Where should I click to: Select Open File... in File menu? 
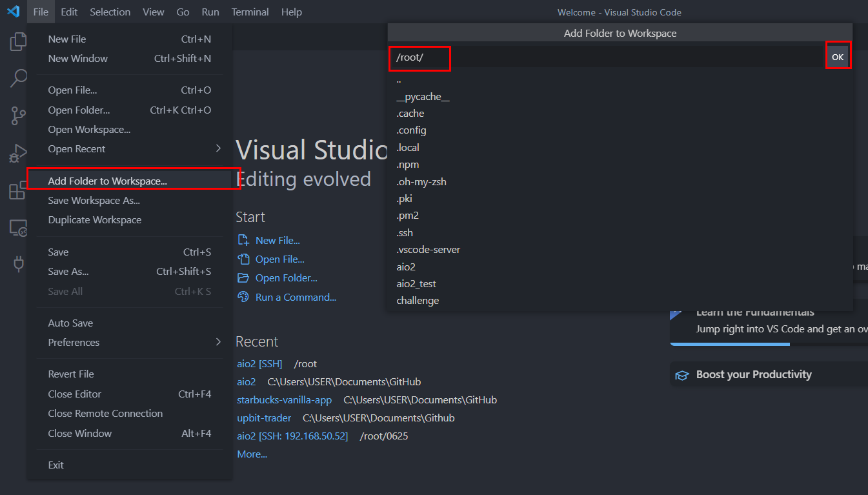(130, 90)
